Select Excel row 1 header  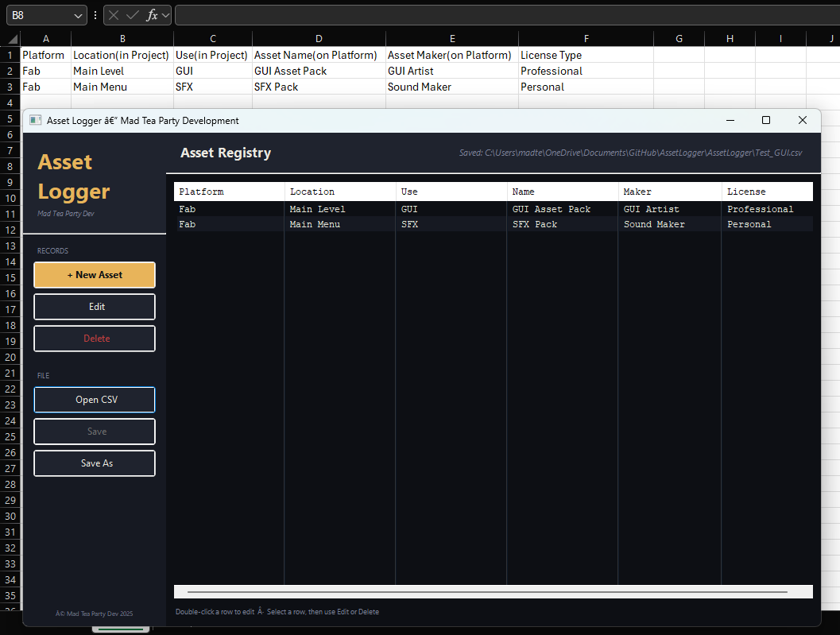(10, 55)
